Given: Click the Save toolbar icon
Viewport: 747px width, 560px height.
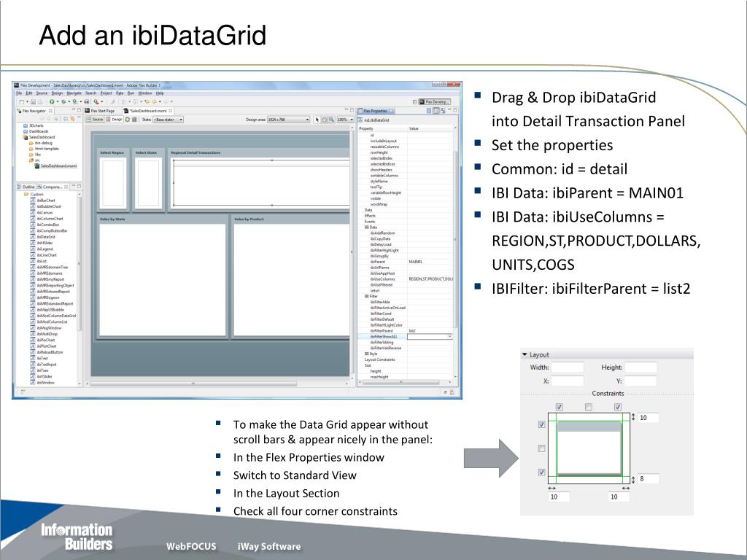Looking at the screenshot, I should pos(34,102).
